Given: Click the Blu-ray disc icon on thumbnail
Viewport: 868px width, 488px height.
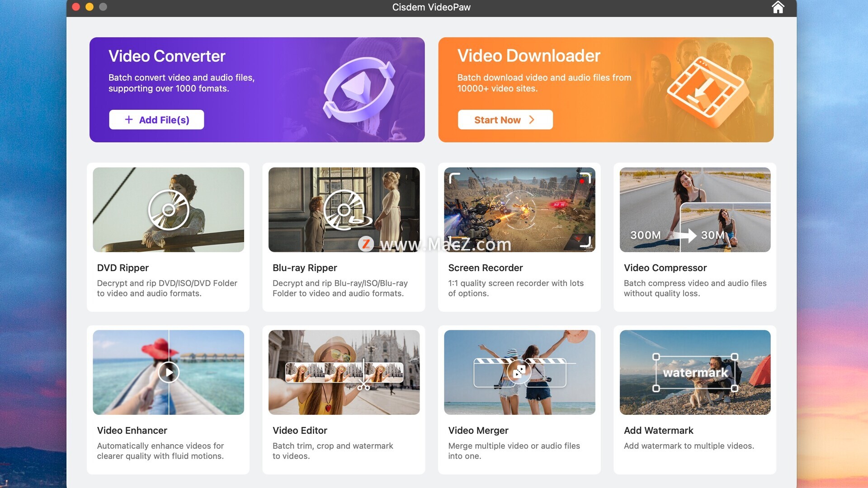Looking at the screenshot, I should pos(345,210).
